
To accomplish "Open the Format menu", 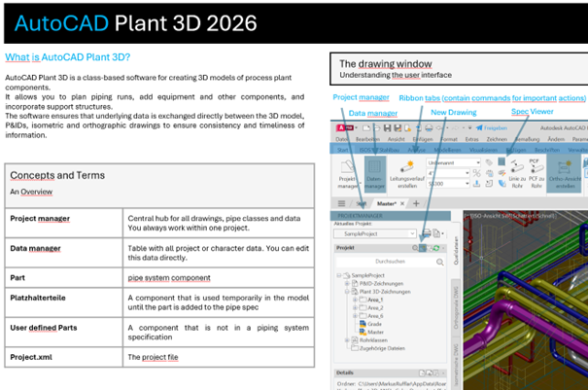I will [x=449, y=139].
